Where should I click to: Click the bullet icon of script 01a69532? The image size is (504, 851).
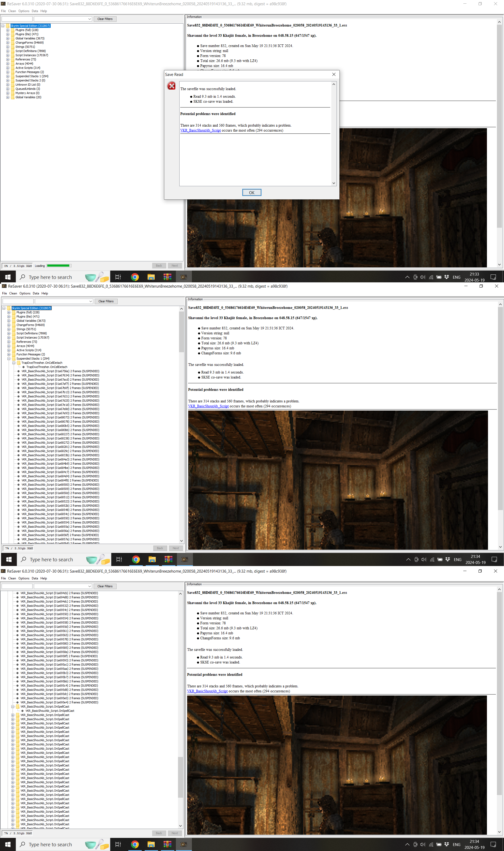click(18, 606)
